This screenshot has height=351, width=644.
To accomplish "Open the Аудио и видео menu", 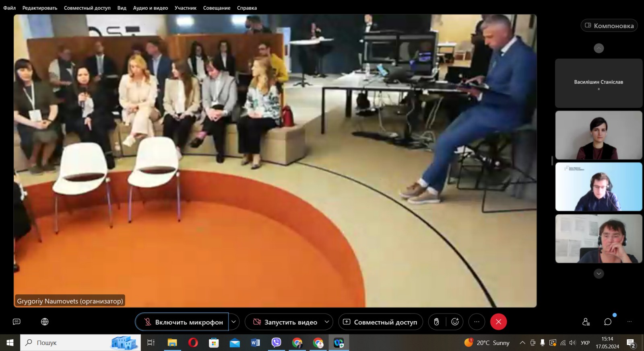I will 151,8.
